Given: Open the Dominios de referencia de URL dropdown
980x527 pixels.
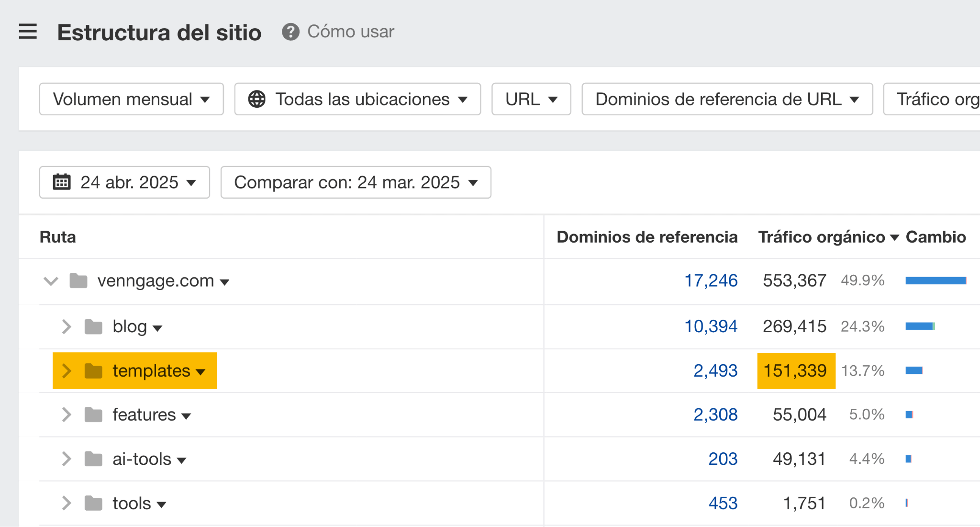Looking at the screenshot, I should [x=727, y=99].
